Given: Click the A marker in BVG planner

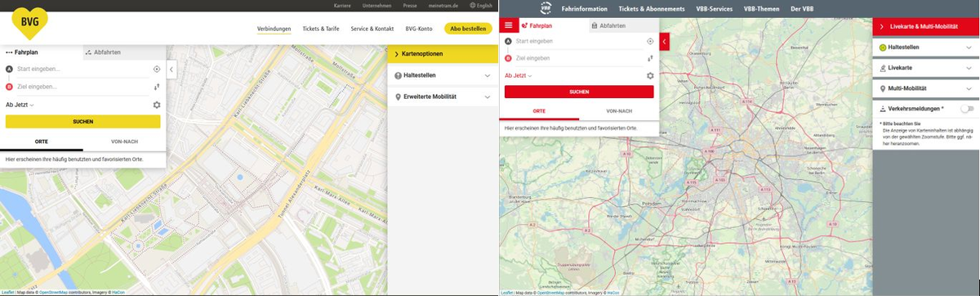Looking at the screenshot, I should point(9,69).
